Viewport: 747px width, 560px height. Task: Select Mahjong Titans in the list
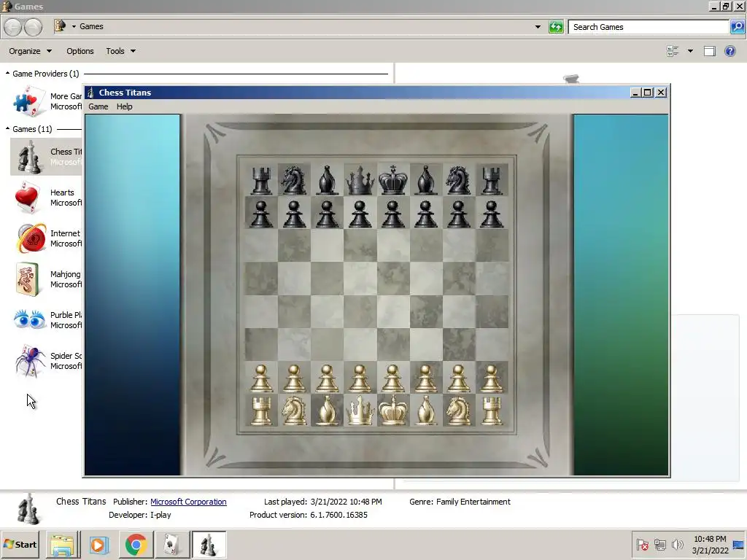[46, 279]
